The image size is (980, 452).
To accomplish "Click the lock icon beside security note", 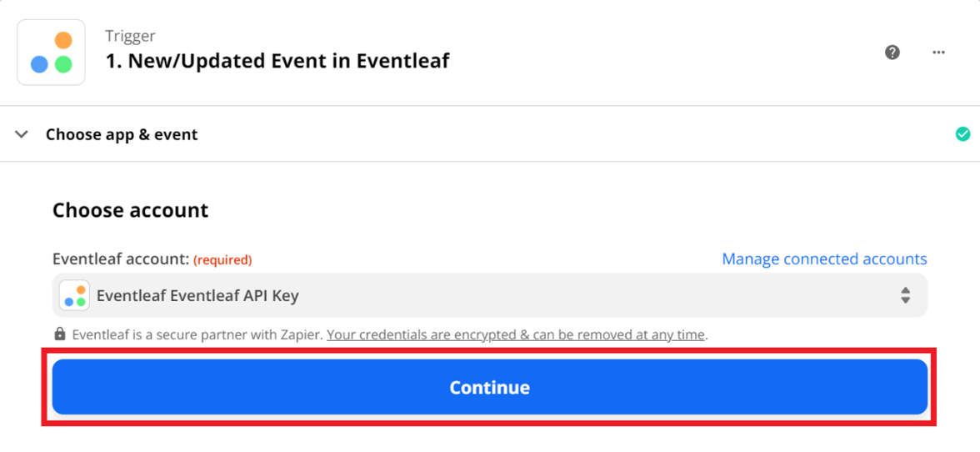I will 60,334.
